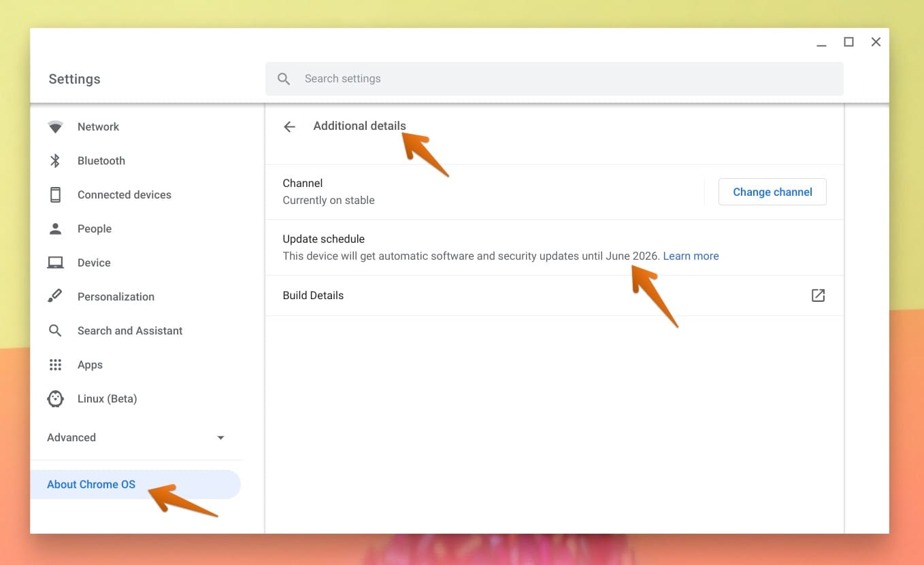Image resolution: width=924 pixels, height=565 pixels.
Task: Click the Linux penguin icon
Action: [55, 398]
